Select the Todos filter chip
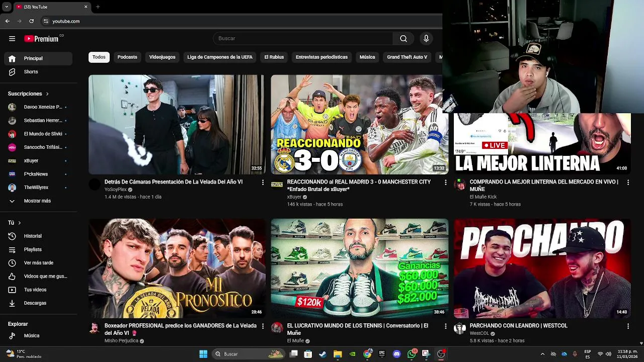Screen dimensions: 644x362 [99, 57]
